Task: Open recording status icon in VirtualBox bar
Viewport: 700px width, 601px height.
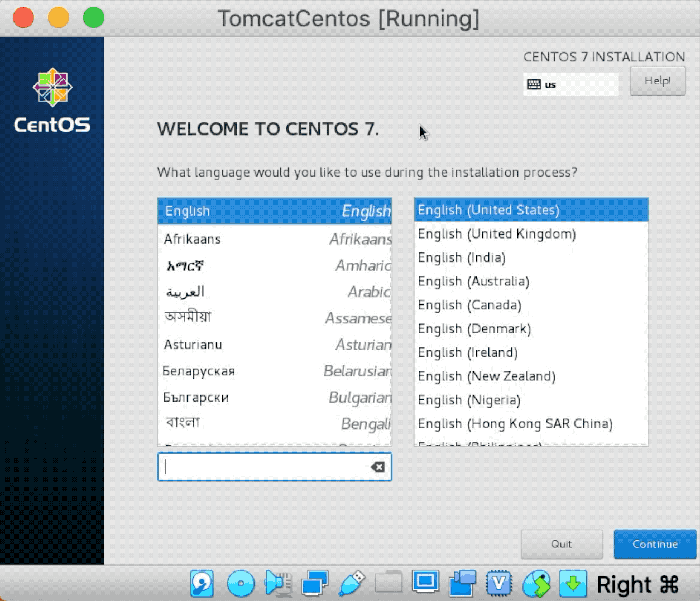Action: 463,584
